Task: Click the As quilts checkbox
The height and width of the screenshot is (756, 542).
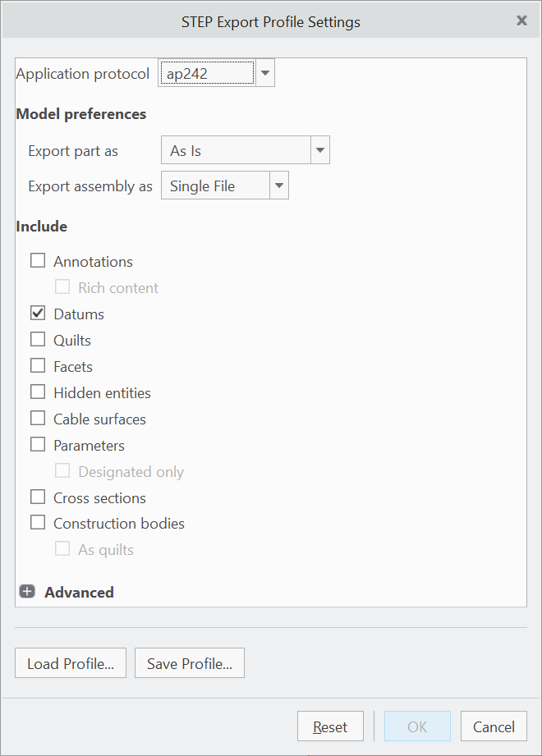Action: coord(62,548)
